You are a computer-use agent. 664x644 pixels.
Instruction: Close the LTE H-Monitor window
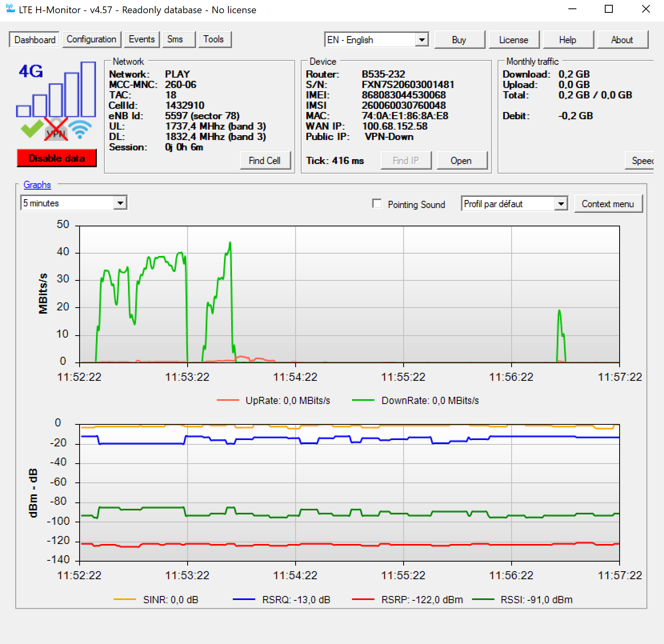click(x=646, y=9)
